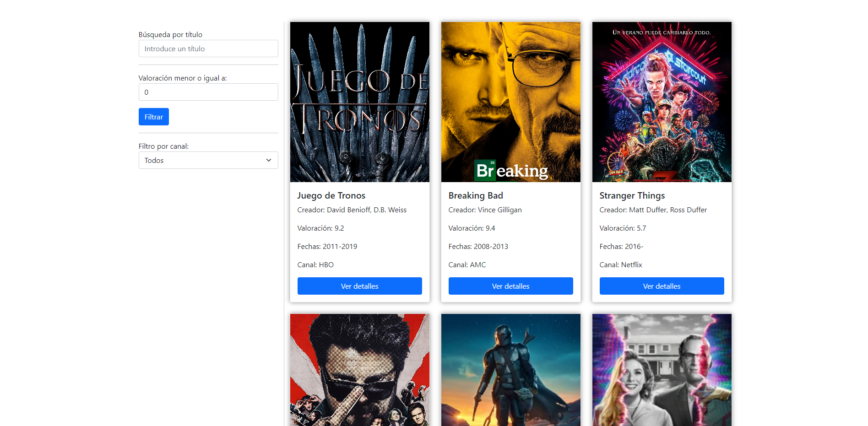The height and width of the screenshot is (426, 868).
Task: Click the 'Valoración: 5.7' text
Action: point(623,228)
